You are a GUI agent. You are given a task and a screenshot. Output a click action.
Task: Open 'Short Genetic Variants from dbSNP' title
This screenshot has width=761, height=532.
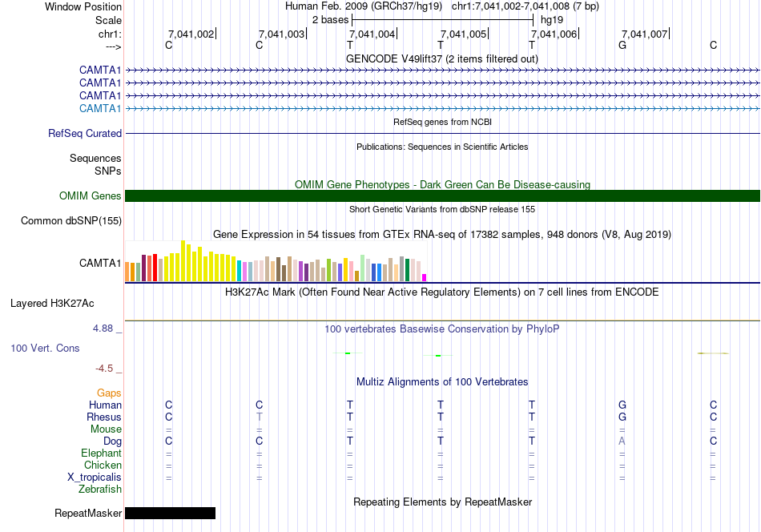point(442,209)
